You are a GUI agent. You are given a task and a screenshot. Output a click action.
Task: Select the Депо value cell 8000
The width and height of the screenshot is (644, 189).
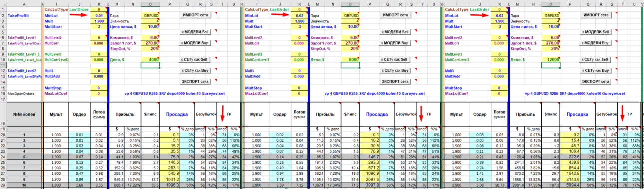(350, 60)
